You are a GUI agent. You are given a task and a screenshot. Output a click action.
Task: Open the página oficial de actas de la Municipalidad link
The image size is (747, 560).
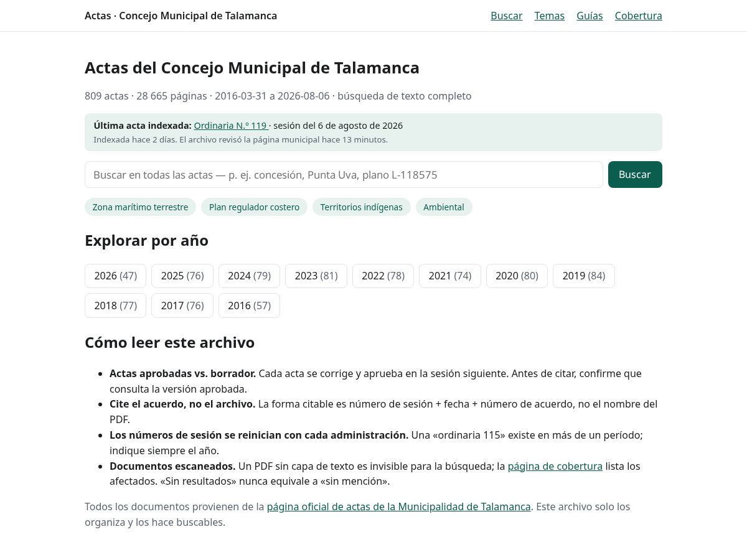point(398,506)
